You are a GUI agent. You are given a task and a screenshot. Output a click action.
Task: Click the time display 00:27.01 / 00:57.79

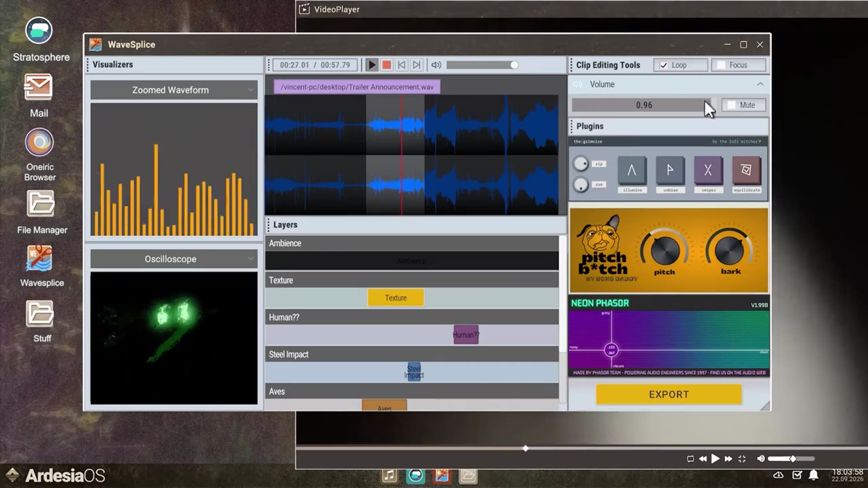[x=315, y=65]
